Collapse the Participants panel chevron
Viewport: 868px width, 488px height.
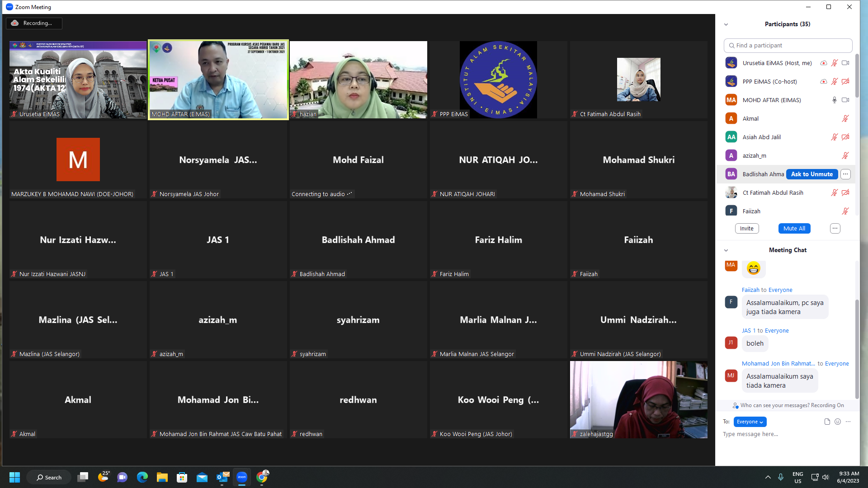(726, 24)
